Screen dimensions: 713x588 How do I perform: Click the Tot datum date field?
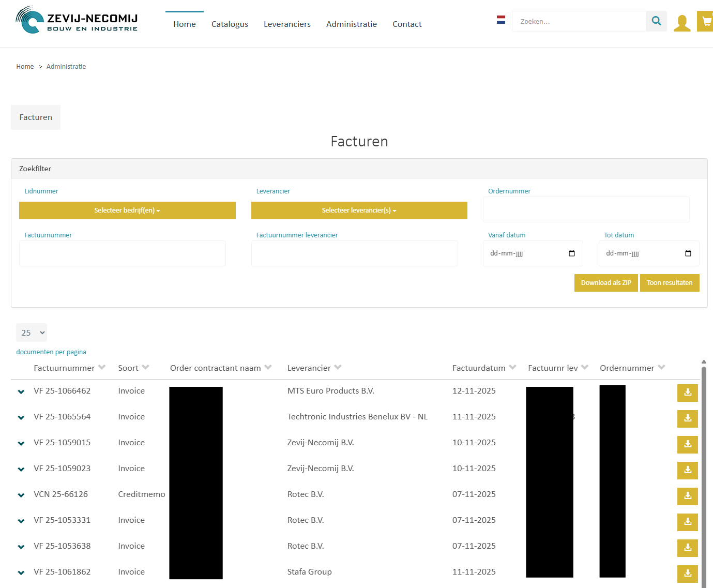tap(649, 253)
